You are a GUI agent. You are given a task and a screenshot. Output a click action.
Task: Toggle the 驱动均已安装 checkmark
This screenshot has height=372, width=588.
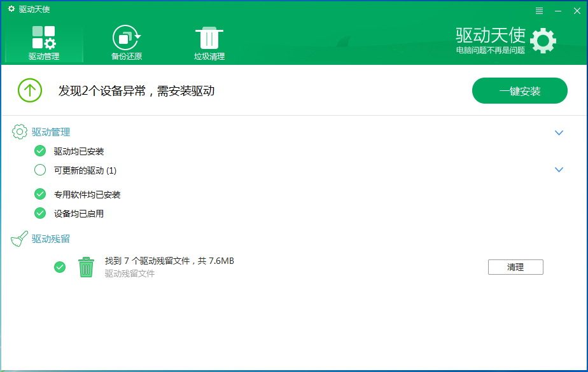click(40, 151)
